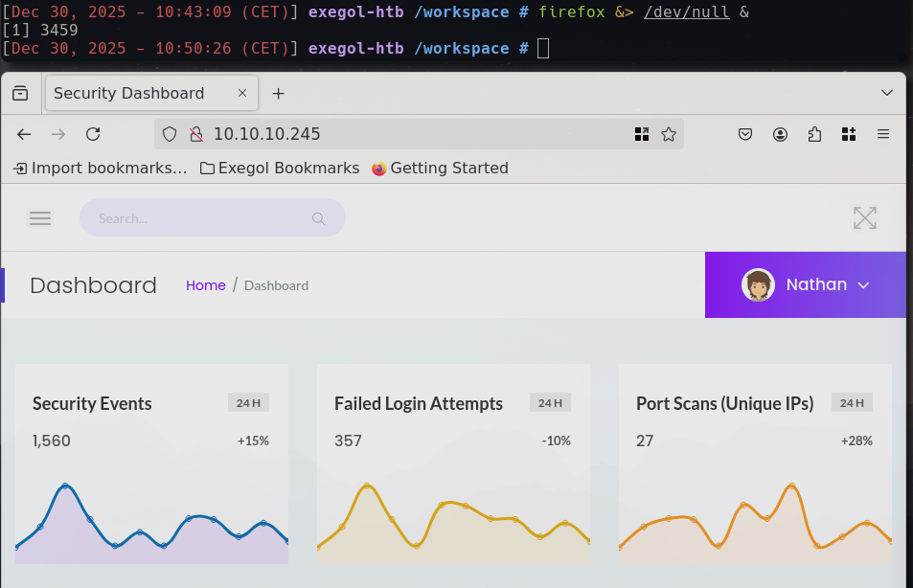Viewport: 913px width, 588px height.
Task: Click the insecure connection padlock icon
Action: tap(195, 134)
